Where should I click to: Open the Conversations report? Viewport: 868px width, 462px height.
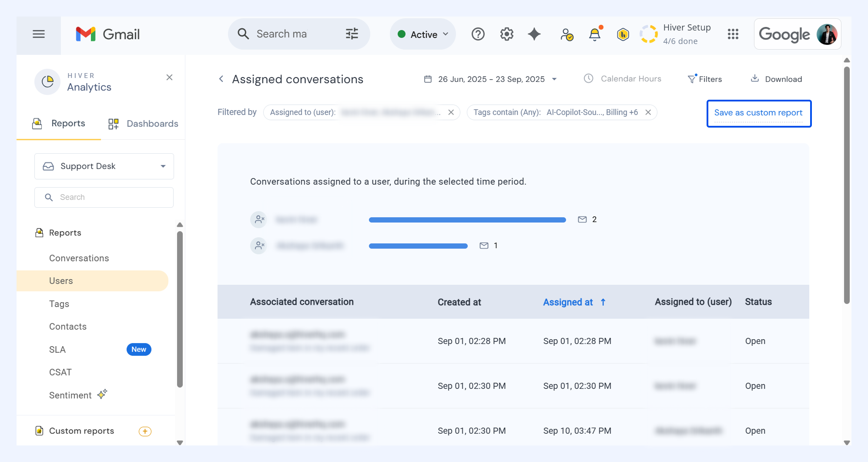[79, 258]
